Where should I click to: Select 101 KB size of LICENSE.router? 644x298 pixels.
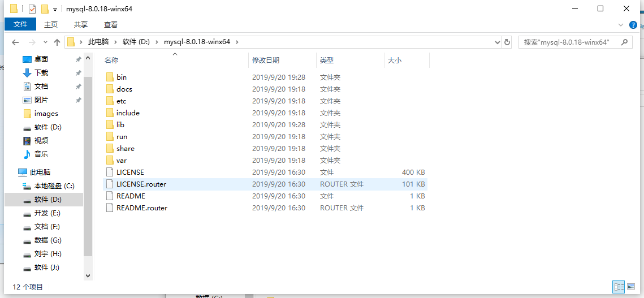[413, 184]
